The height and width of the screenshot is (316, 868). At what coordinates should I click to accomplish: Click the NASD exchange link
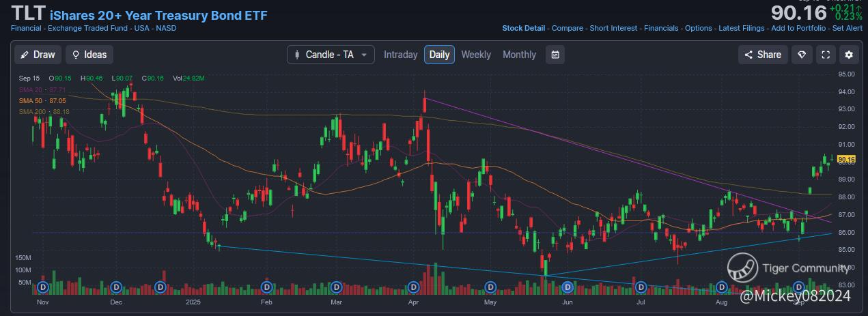(165, 29)
